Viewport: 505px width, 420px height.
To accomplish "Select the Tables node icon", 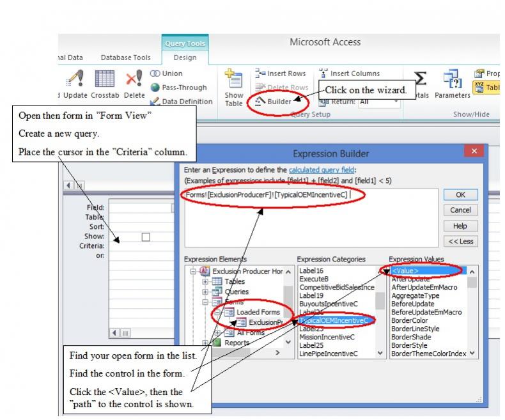I will click(x=217, y=281).
